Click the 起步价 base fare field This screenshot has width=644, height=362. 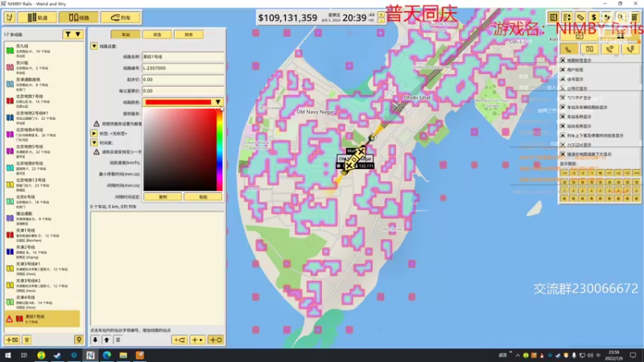183,79
